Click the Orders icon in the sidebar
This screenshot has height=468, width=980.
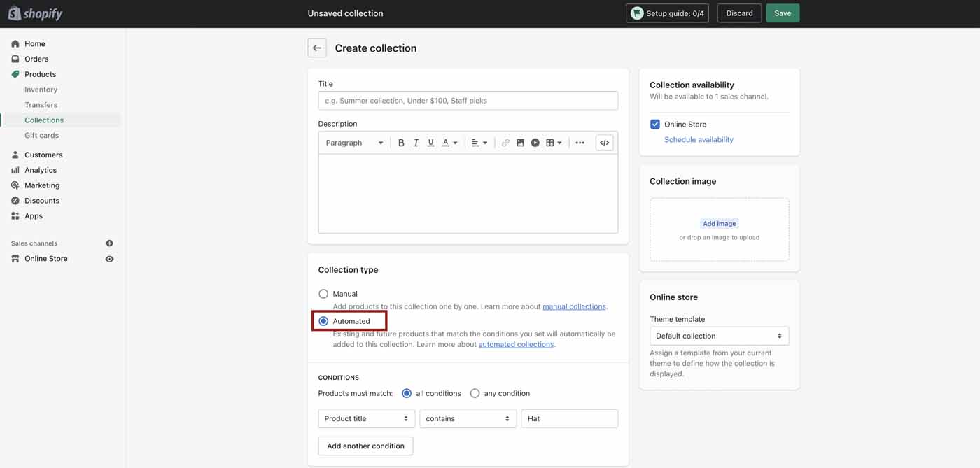pyautogui.click(x=15, y=59)
